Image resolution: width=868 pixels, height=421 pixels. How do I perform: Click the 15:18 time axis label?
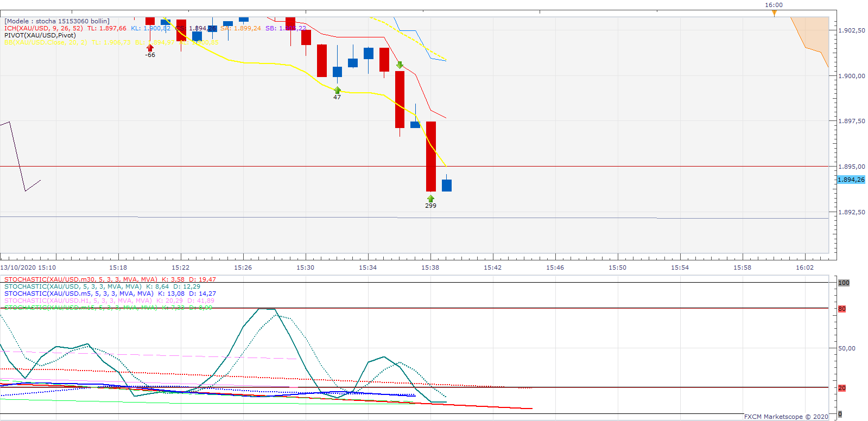(x=118, y=267)
